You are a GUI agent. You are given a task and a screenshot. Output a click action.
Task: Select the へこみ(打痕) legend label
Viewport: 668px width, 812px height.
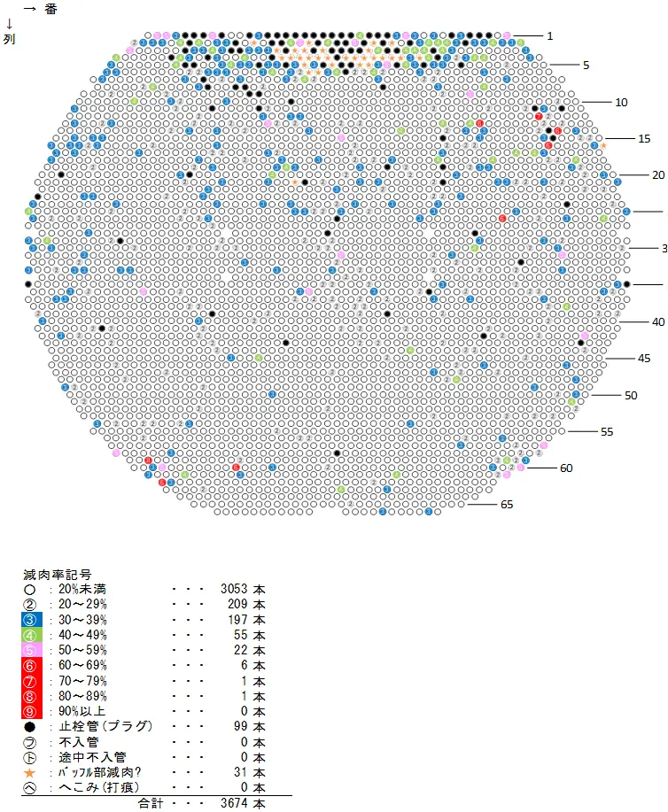(x=99, y=788)
